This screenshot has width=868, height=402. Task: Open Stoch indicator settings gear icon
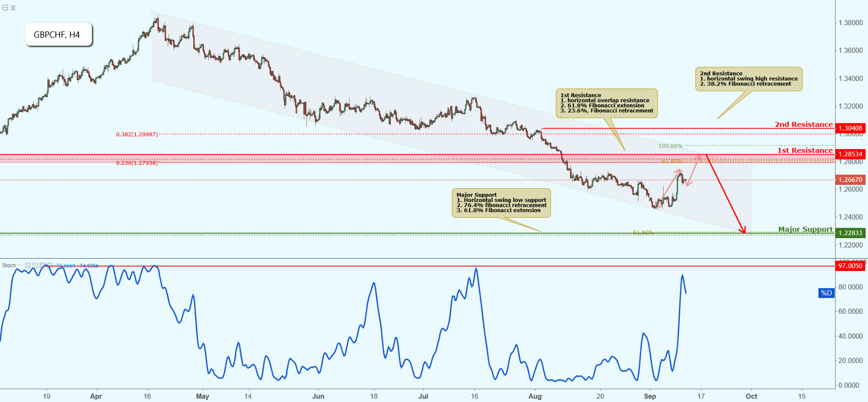point(35,265)
